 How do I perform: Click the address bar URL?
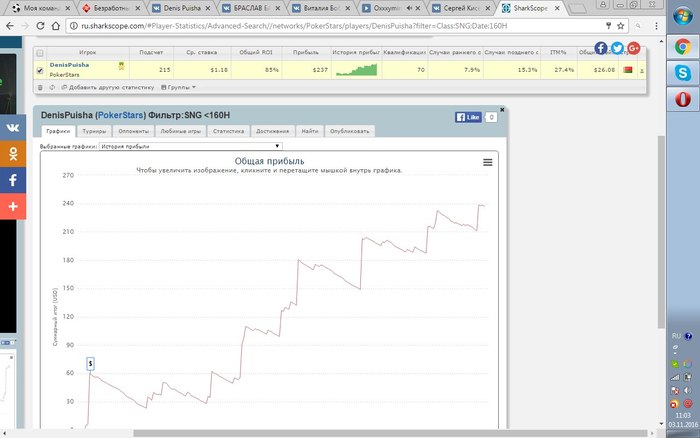pos(294,26)
